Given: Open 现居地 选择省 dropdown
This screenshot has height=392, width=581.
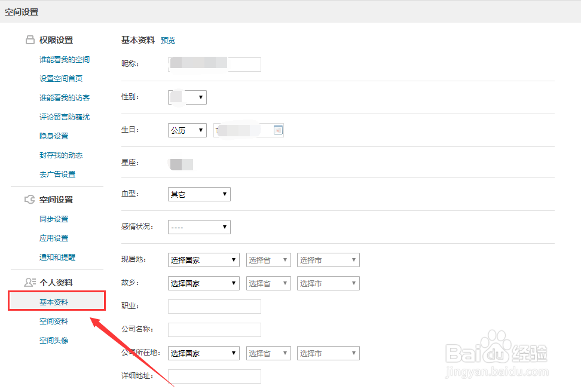Looking at the screenshot, I should click(x=268, y=260).
